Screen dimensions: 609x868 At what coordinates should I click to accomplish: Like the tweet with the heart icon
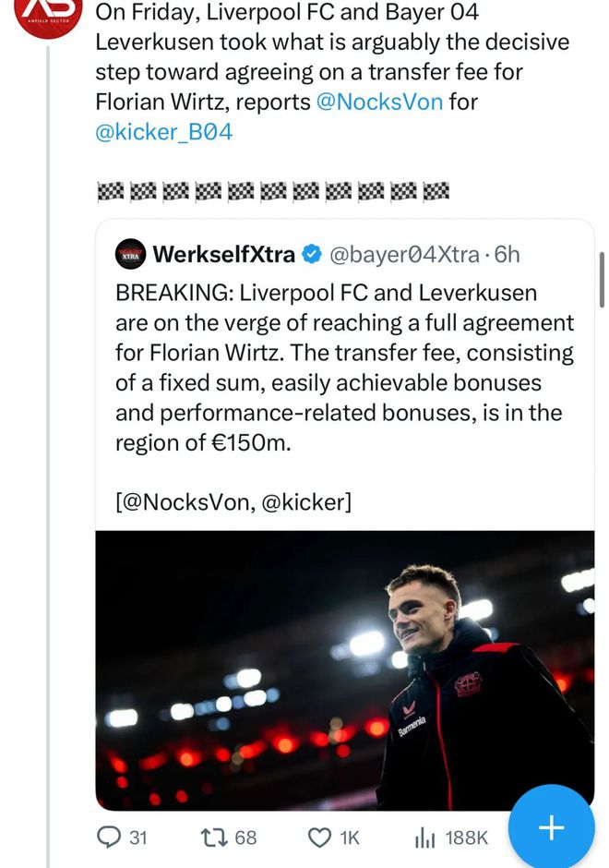tap(319, 838)
